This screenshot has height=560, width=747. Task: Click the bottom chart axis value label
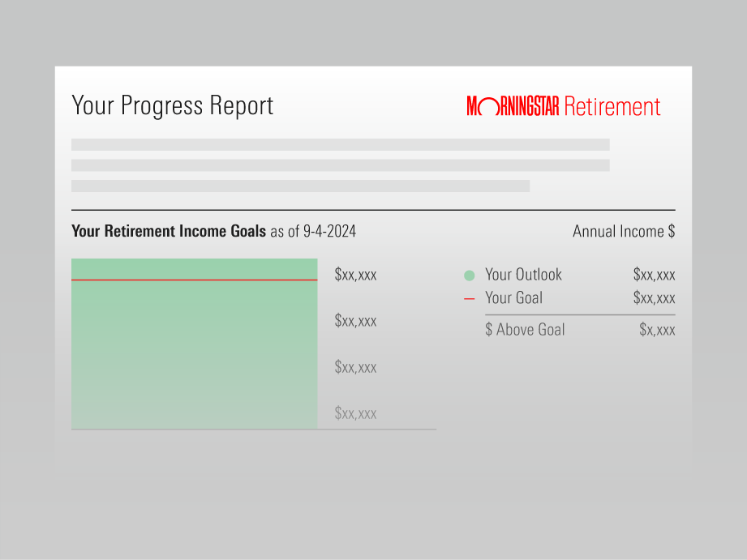pos(355,413)
